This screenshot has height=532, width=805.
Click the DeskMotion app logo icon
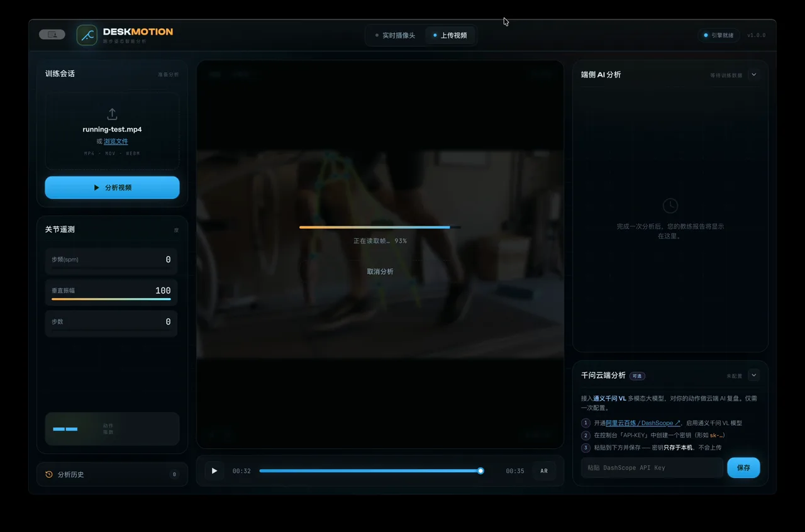87,35
